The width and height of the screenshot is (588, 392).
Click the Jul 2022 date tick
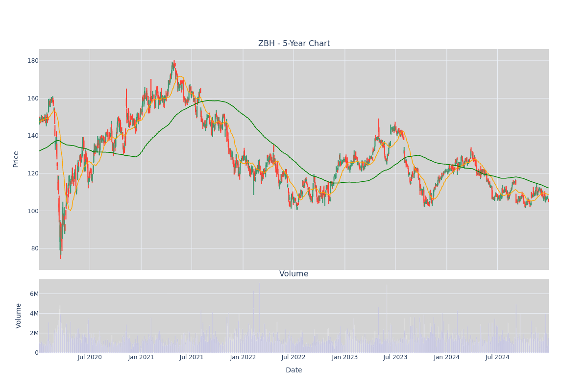coord(294,357)
